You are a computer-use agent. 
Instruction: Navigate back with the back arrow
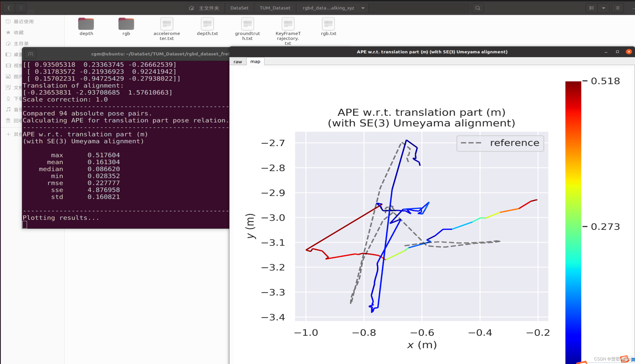click(9, 8)
